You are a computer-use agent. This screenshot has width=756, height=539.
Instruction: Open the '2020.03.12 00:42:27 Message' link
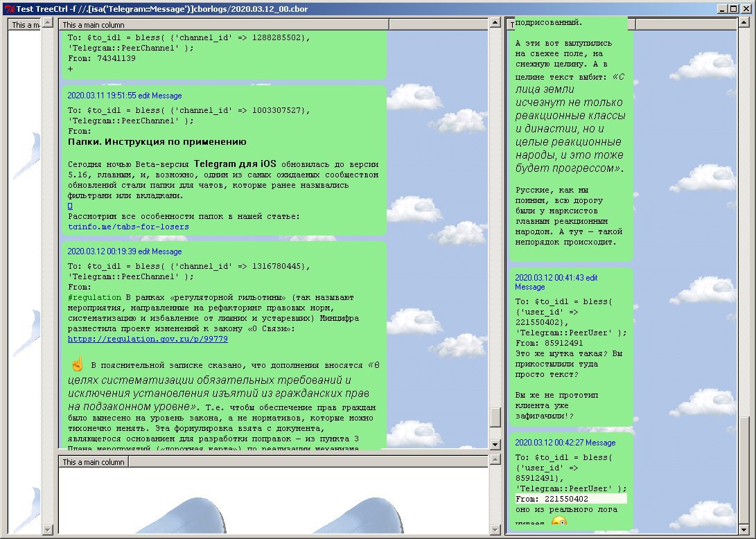[x=565, y=443]
